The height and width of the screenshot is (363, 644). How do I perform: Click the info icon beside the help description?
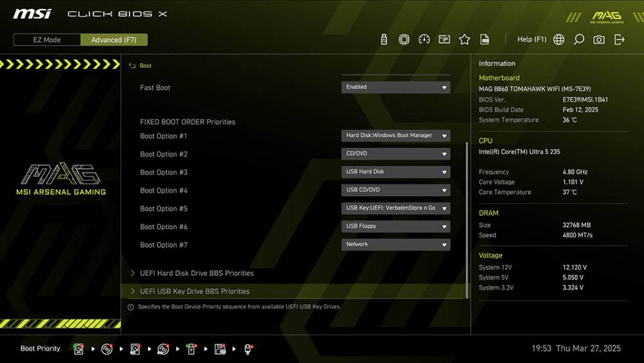[131, 307]
